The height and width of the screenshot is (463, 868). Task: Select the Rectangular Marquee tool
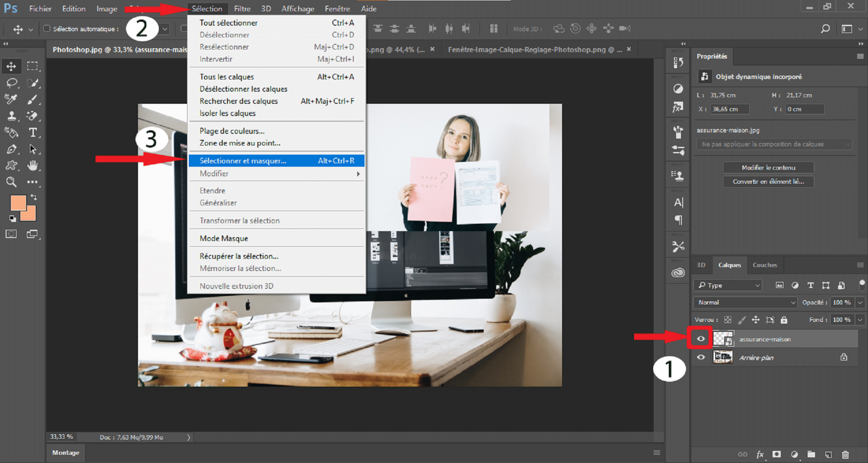(x=33, y=66)
